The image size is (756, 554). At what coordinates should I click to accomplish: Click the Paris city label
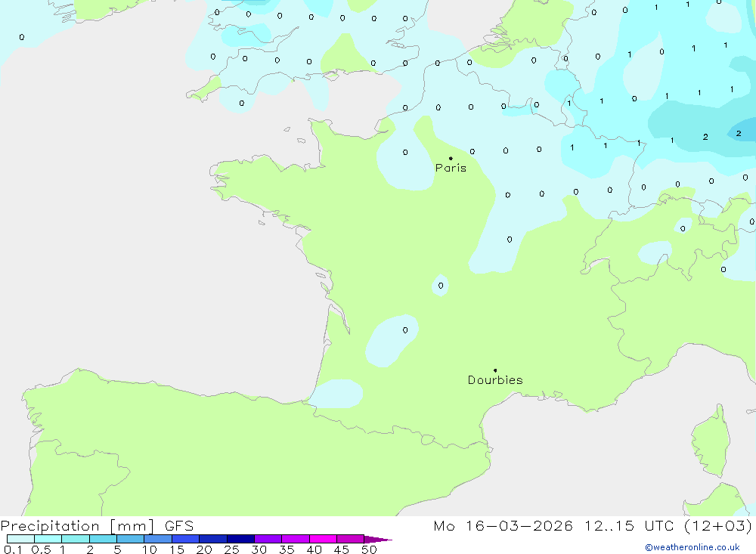tap(451, 168)
